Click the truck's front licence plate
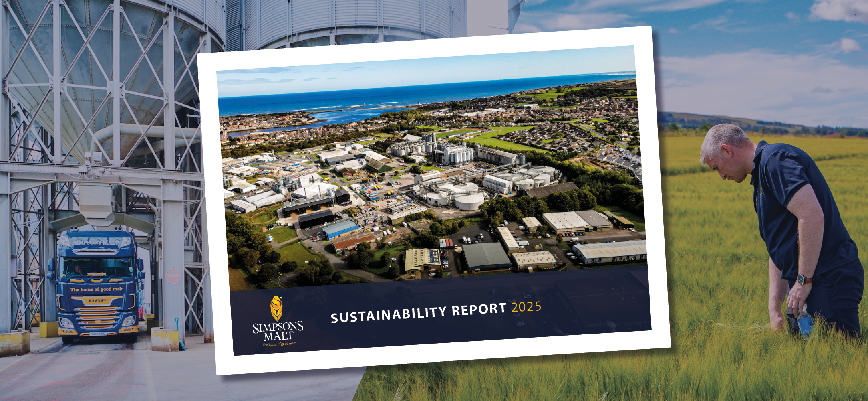This screenshot has width=868, height=401. (98, 334)
